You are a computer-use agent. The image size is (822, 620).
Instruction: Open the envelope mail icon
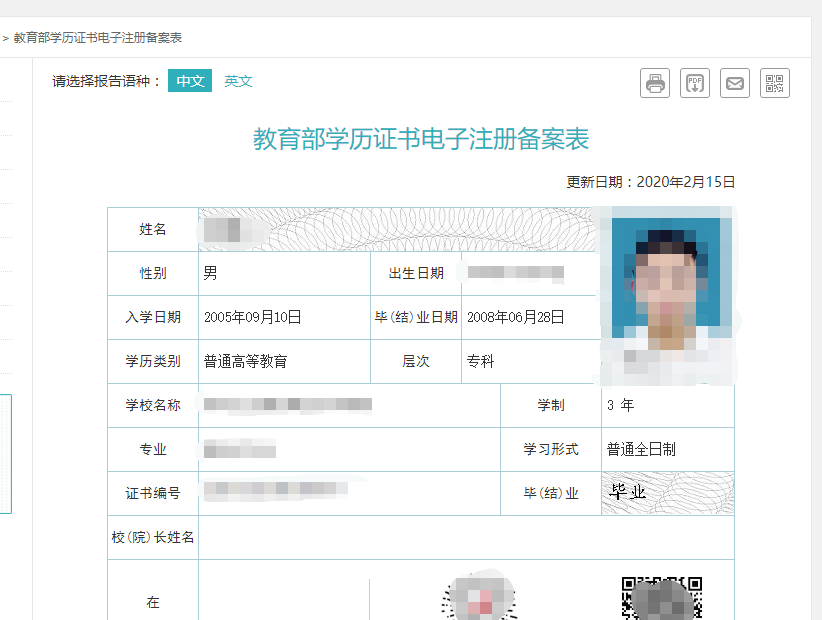[735, 83]
